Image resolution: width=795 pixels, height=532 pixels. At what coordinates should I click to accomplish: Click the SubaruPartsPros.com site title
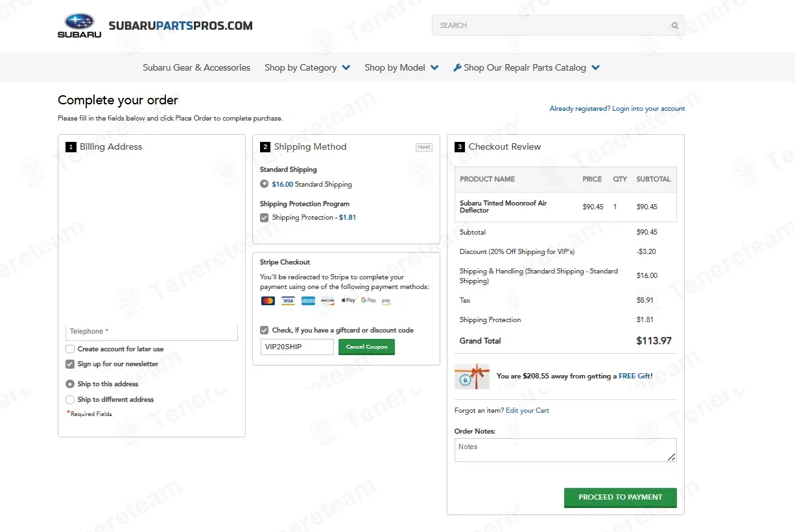pyautogui.click(x=181, y=26)
